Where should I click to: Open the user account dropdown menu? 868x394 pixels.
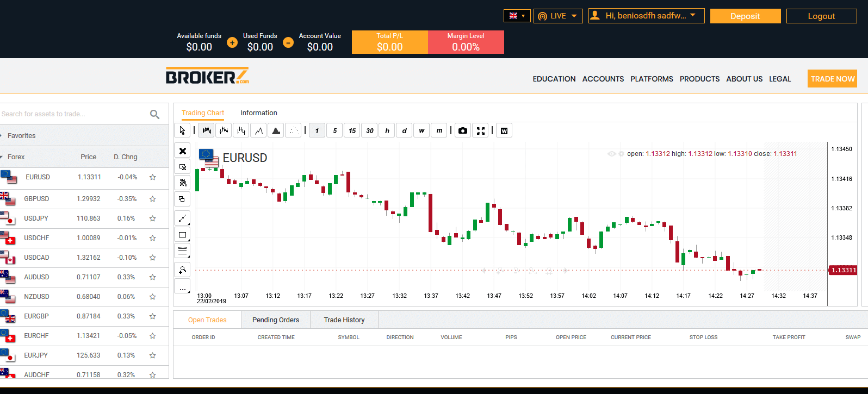[x=647, y=16]
